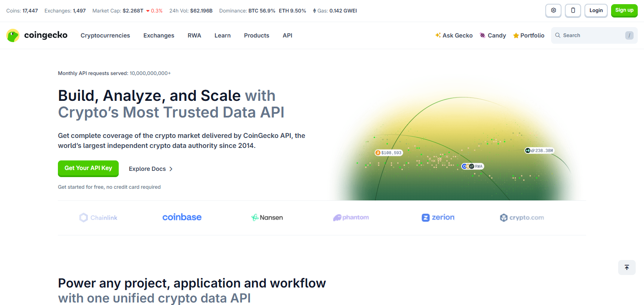Open the Cryptocurrencies menu
The image size is (644, 305).
pyautogui.click(x=105, y=35)
